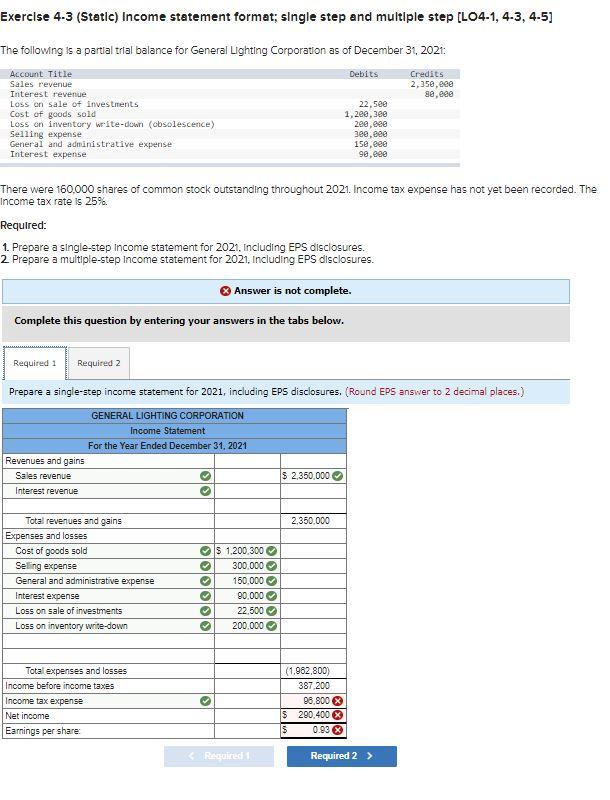610x800 pixels.
Task: Open the Loss on sale of investments label cell
Action: [x=109, y=611]
